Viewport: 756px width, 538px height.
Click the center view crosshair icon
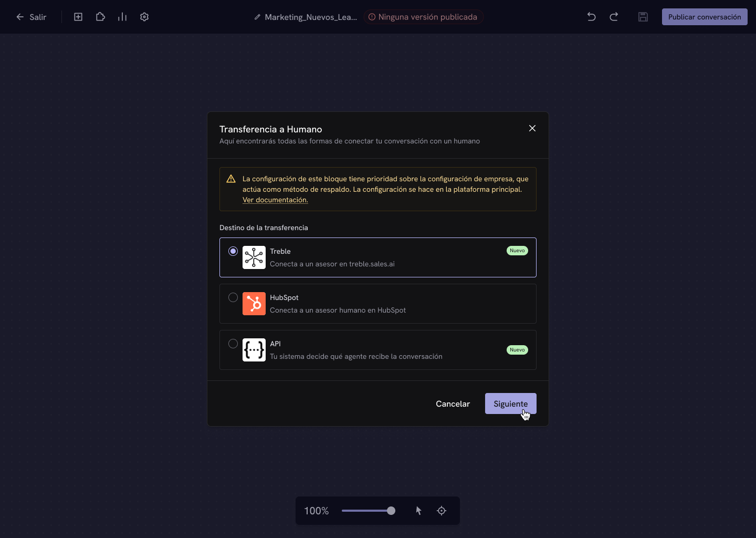(442, 511)
